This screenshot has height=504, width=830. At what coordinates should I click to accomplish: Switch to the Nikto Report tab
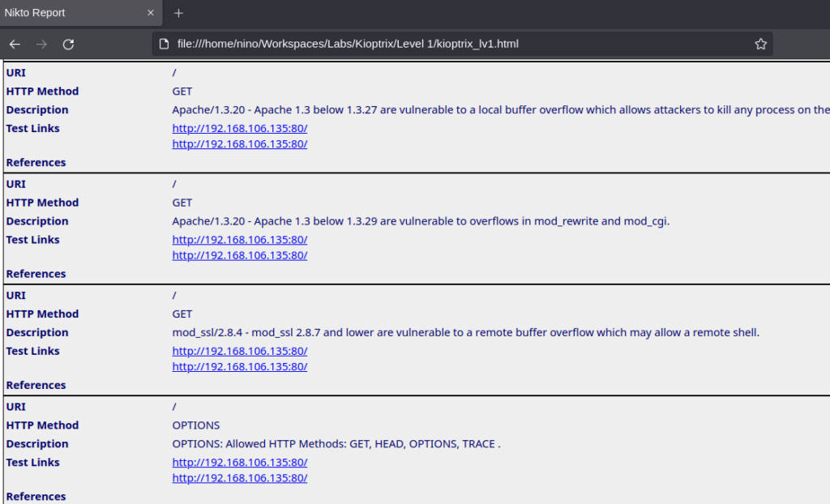[x=73, y=13]
